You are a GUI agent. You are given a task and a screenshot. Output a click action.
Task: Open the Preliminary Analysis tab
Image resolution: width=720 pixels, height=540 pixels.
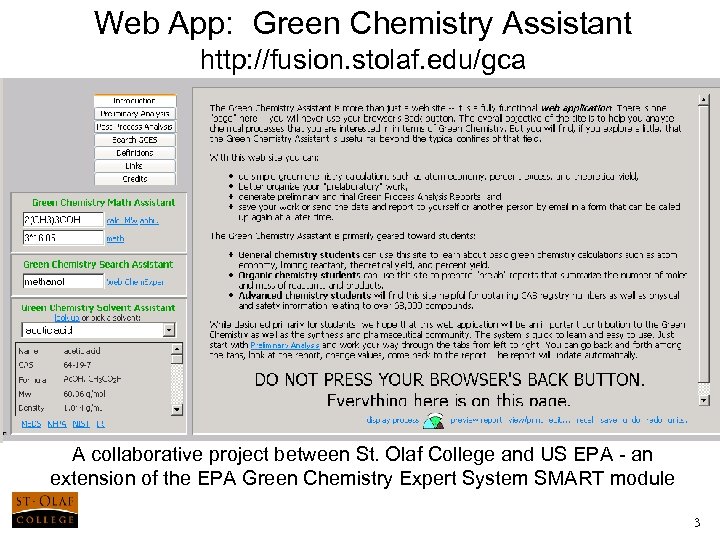coord(135,113)
